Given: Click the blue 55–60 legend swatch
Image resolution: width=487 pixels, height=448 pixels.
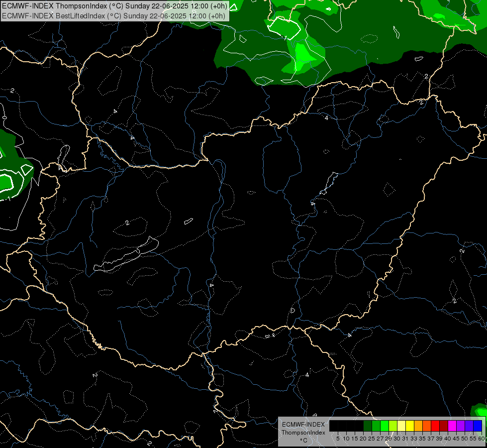Looking at the screenshot, I should [478, 426].
